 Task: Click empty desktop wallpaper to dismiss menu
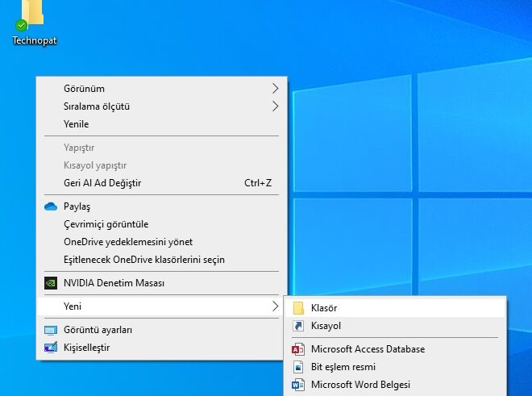[403, 161]
